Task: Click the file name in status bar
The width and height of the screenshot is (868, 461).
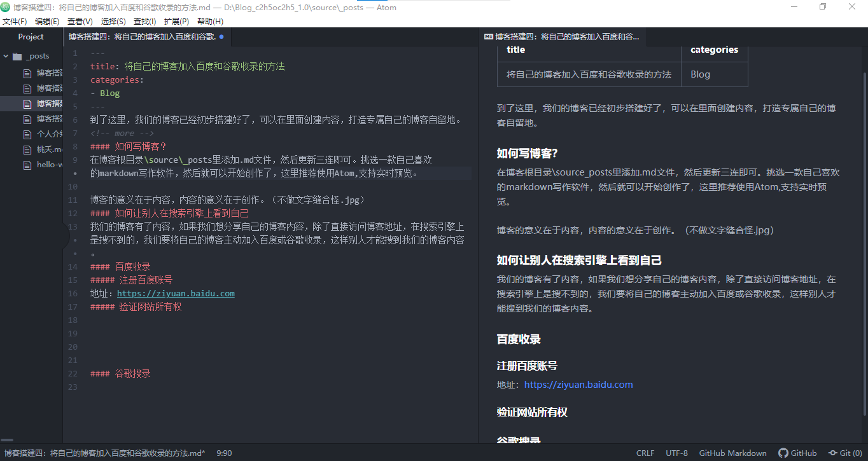Action: [x=104, y=453]
